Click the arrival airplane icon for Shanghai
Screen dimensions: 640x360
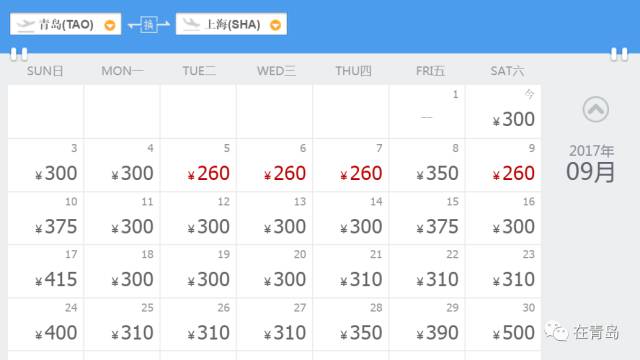(x=191, y=24)
